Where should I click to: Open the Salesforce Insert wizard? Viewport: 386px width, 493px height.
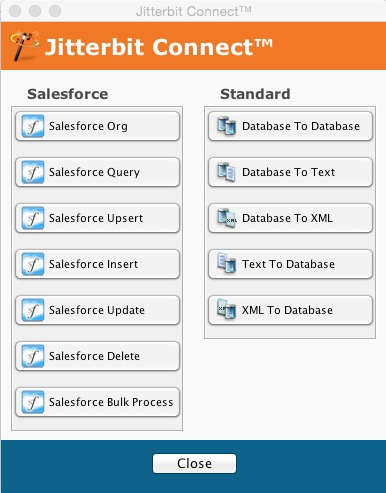pyautogui.click(x=97, y=264)
